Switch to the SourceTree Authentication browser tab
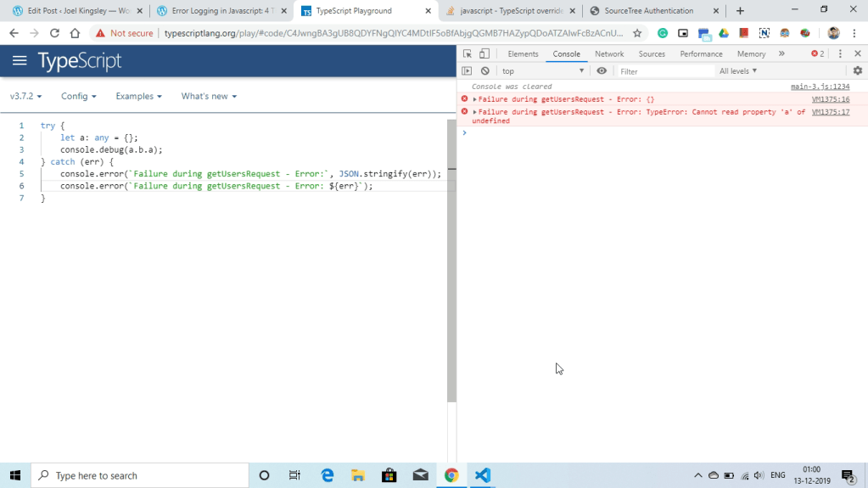This screenshot has width=868, height=488. [x=648, y=11]
